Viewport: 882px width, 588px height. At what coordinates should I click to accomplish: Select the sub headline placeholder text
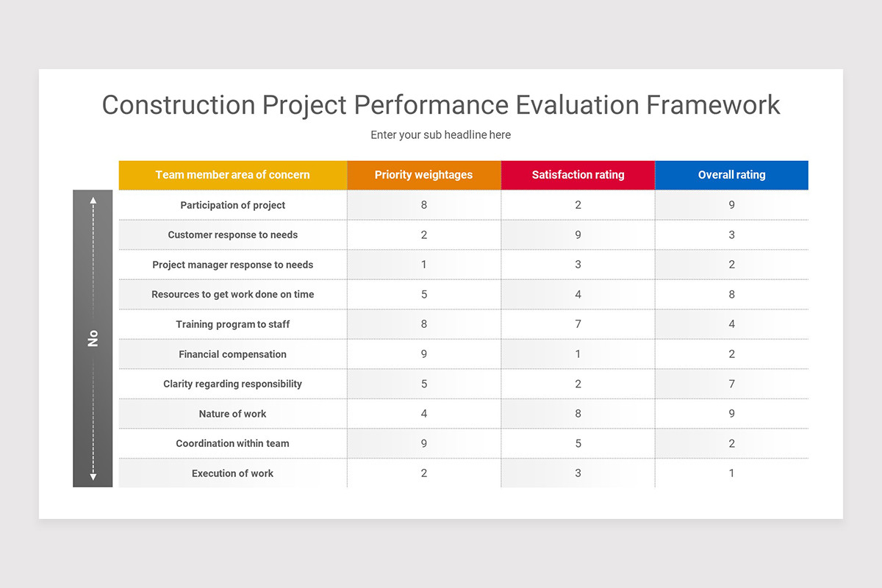440,135
